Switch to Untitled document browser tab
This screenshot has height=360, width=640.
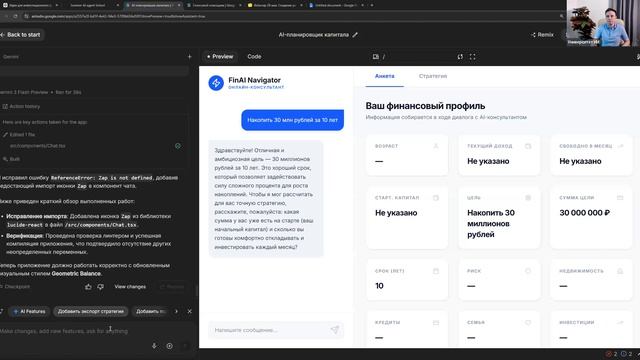(x=336, y=5)
